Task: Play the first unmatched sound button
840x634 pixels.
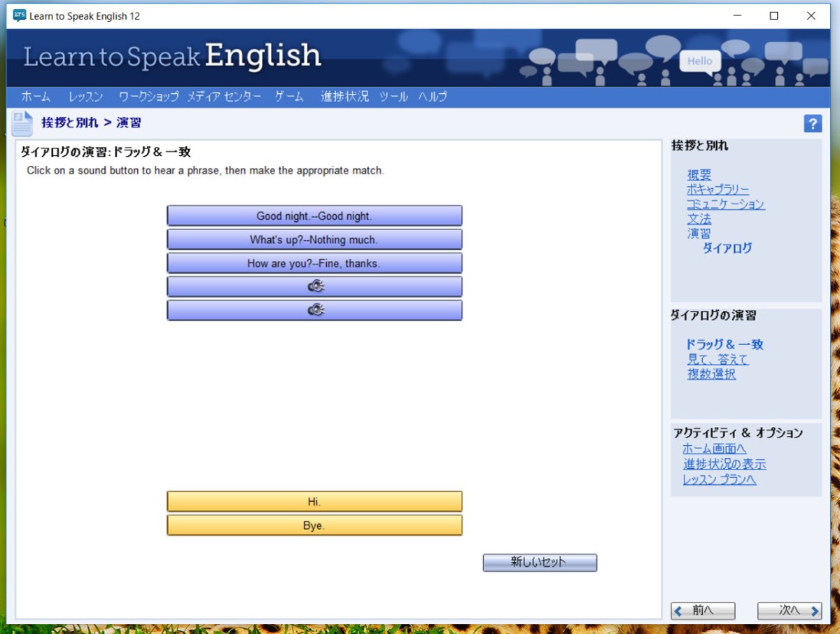Action: pyautogui.click(x=315, y=286)
